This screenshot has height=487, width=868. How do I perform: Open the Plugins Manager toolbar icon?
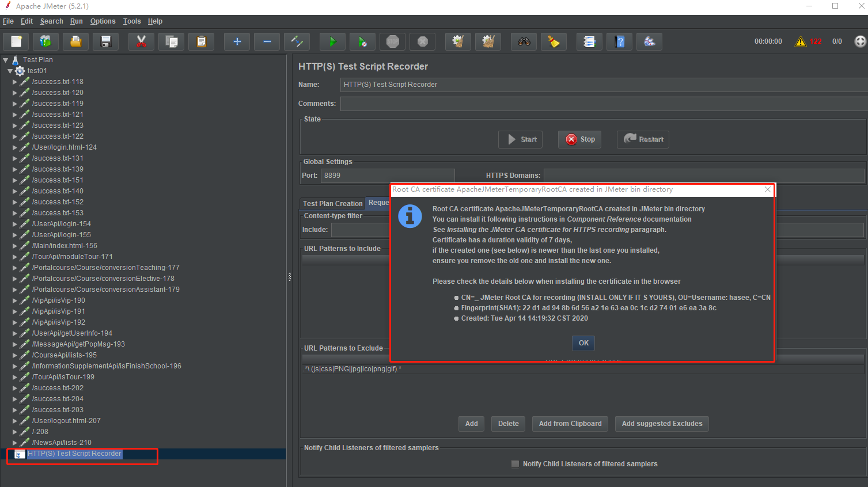point(650,41)
